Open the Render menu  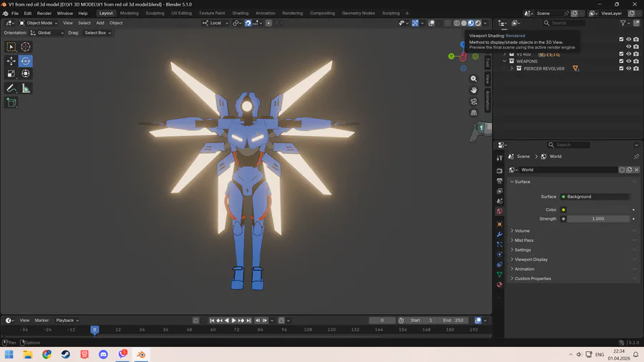click(44, 13)
